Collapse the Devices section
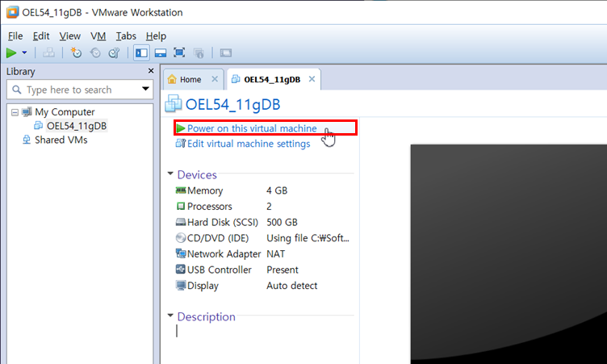The width and height of the screenshot is (607, 364). pos(170,174)
